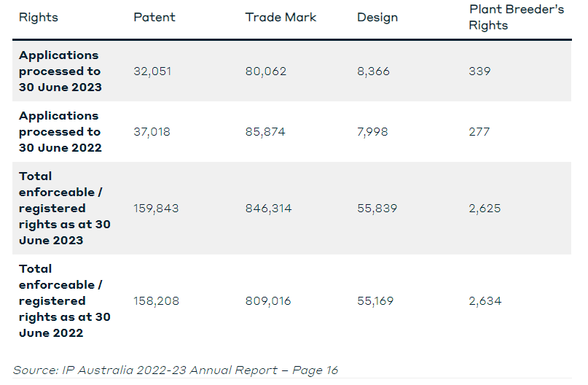Click the Applications processed to 30 June 2023 label
The height and width of the screenshot is (385, 588).
tap(60, 71)
